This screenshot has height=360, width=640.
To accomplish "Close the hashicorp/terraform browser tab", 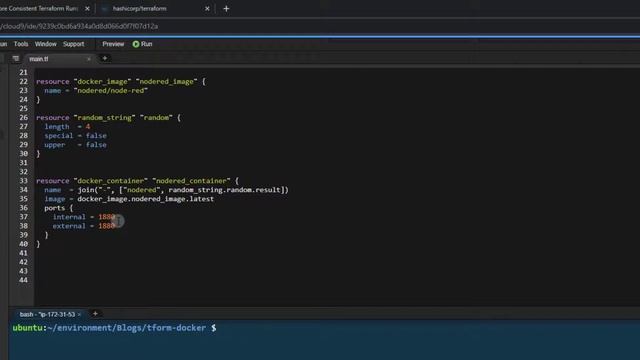I will 207,9.
